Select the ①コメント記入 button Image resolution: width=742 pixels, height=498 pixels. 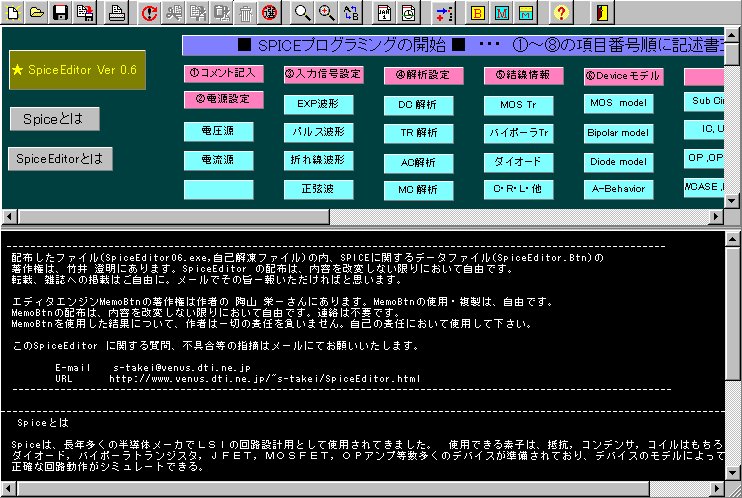[x=223, y=73]
